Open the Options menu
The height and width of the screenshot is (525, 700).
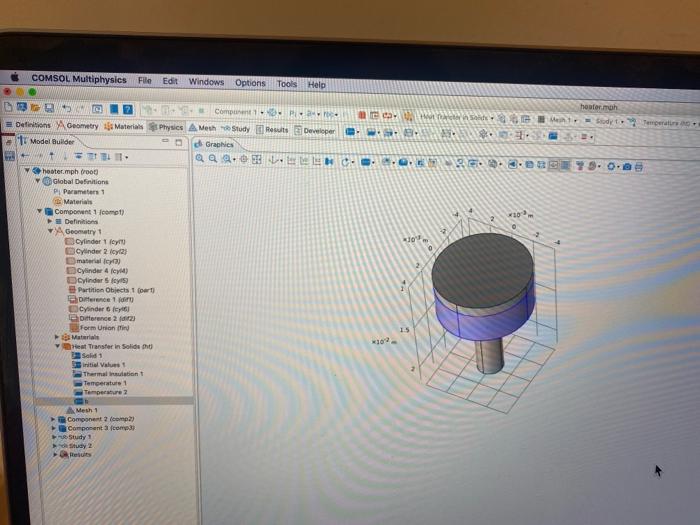click(250, 83)
